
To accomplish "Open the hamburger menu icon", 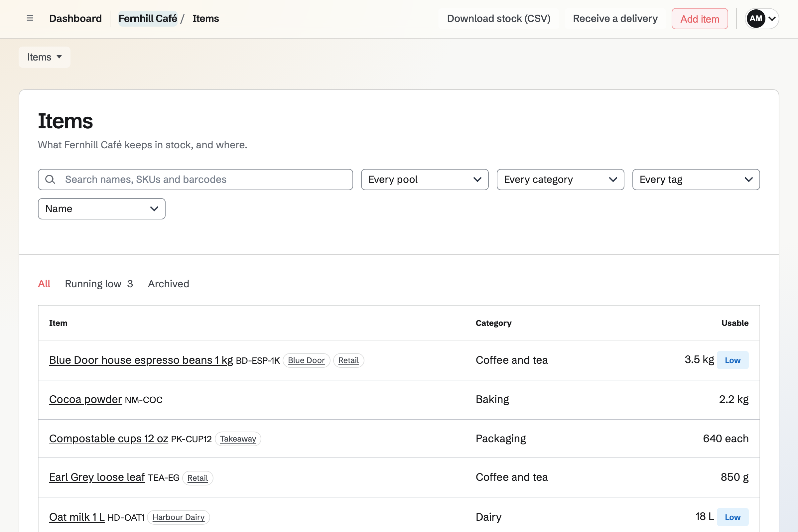I will point(30,18).
